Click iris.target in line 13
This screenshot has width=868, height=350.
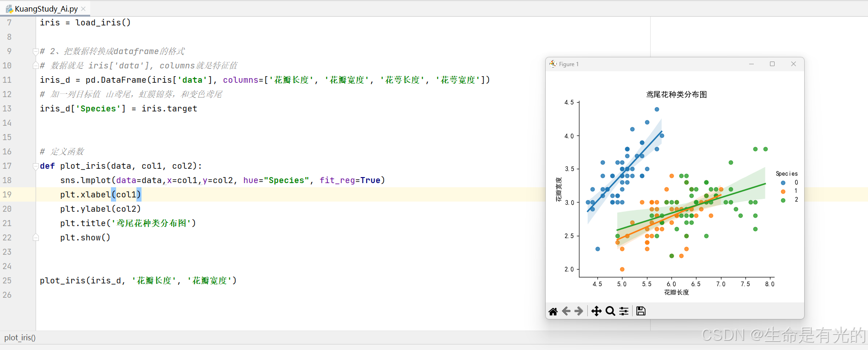click(x=169, y=109)
